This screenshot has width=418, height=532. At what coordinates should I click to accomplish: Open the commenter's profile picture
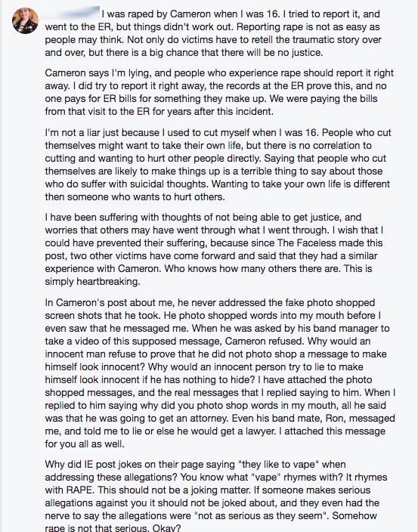point(25,20)
